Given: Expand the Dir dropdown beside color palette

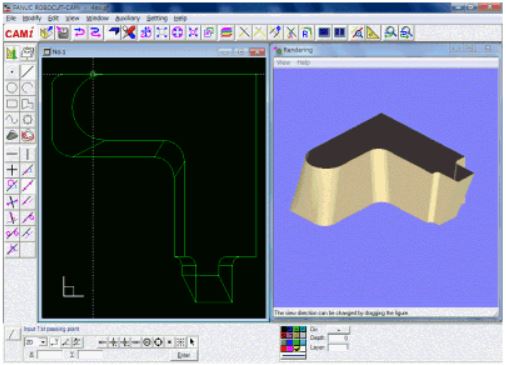Looking at the screenshot, I should (338, 329).
